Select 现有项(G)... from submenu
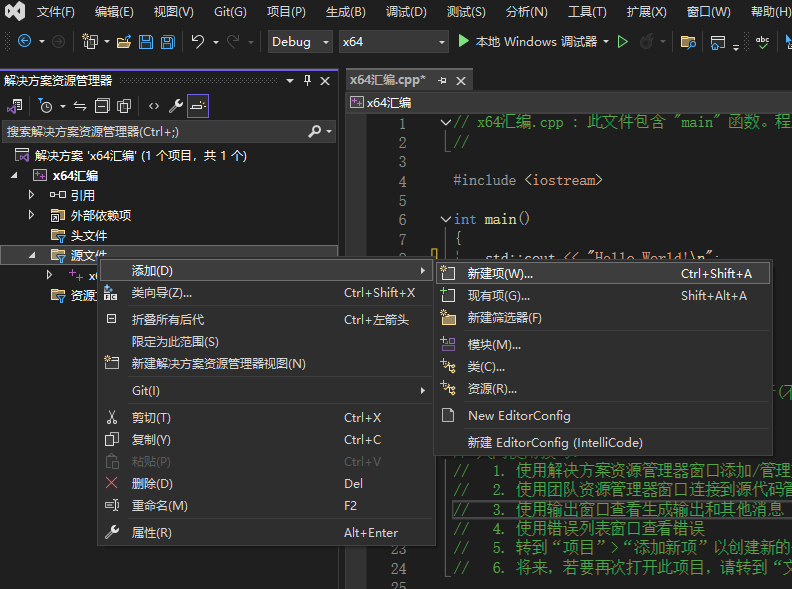The width and height of the screenshot is (792, 589). (x=603, y=296)
